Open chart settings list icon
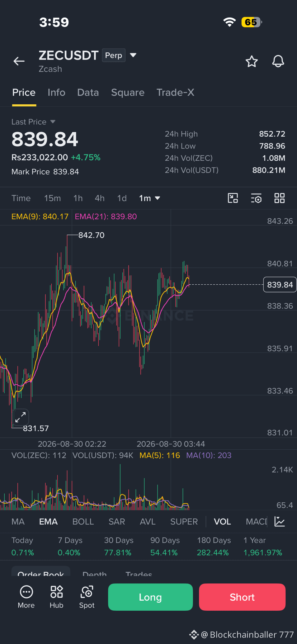Image resolution: width=297 pixels, height=644 pixels. point(256,198)
